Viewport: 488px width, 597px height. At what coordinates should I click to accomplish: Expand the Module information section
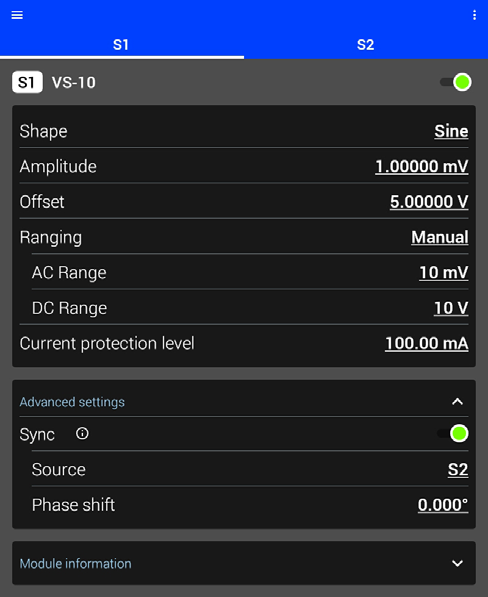(x=458, y=563)
